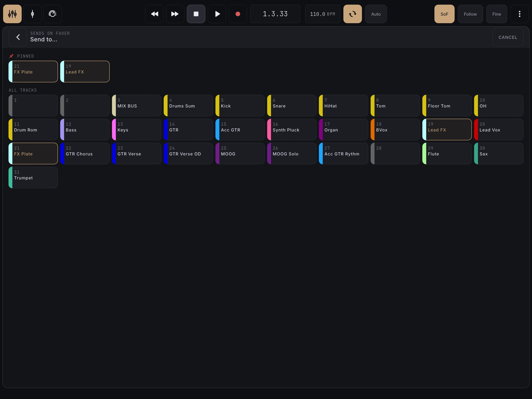Select pinned track 19 Lead FX
The height and width of the screenshot is (399, 532).
(x=85, y=72)
